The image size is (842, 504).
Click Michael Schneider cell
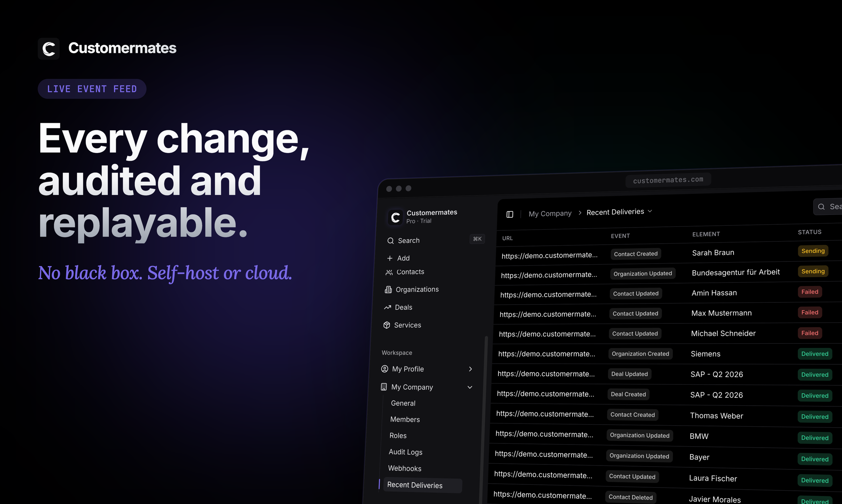(723, 334)
